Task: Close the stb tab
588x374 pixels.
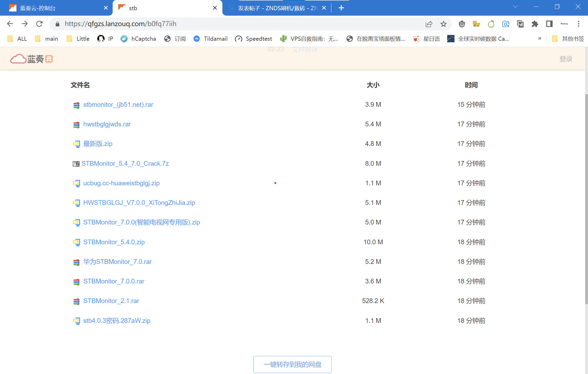Action: coord(215,8)
